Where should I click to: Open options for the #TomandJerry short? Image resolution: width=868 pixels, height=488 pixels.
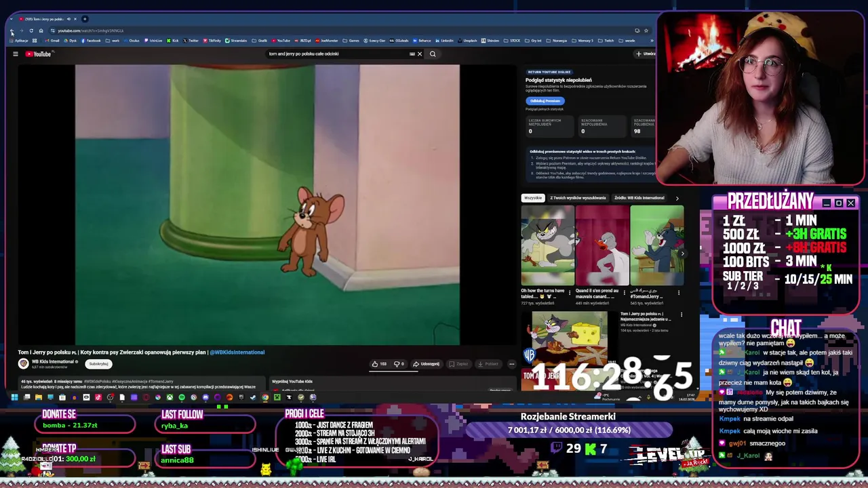coord(679,293)
